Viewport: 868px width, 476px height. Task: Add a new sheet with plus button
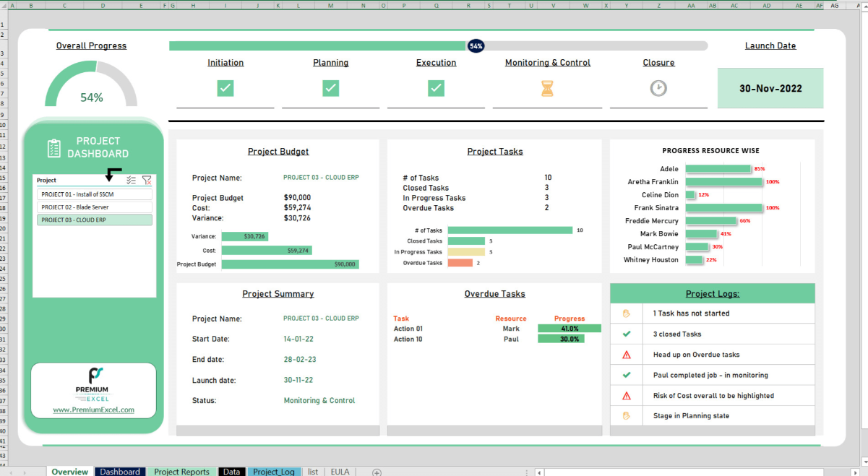click(x=377, y=472)
